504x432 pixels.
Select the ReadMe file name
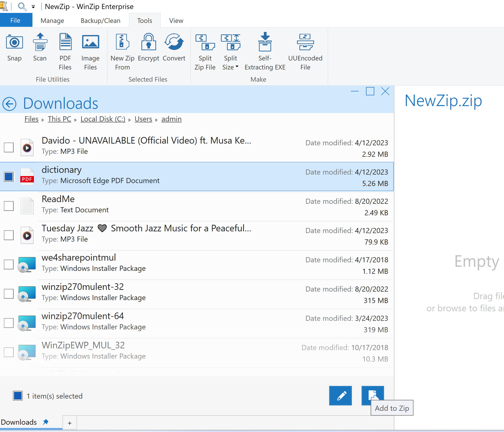click(x=58, y=199)
